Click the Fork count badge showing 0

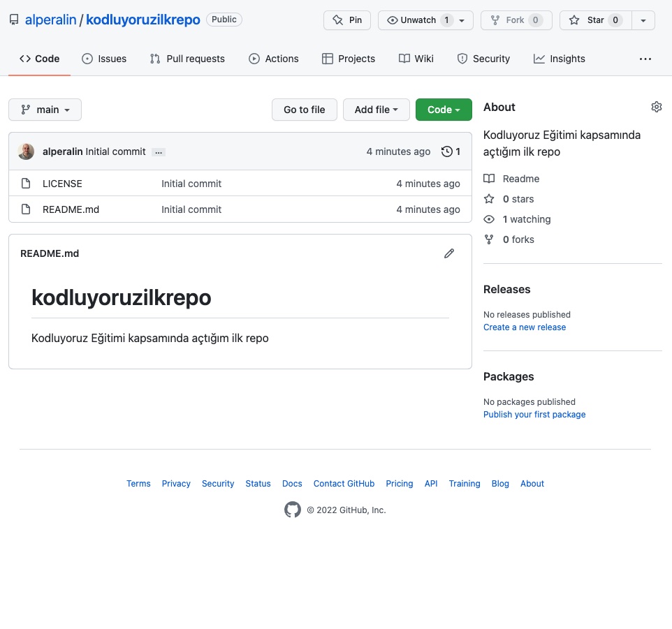tap(535, 20)
